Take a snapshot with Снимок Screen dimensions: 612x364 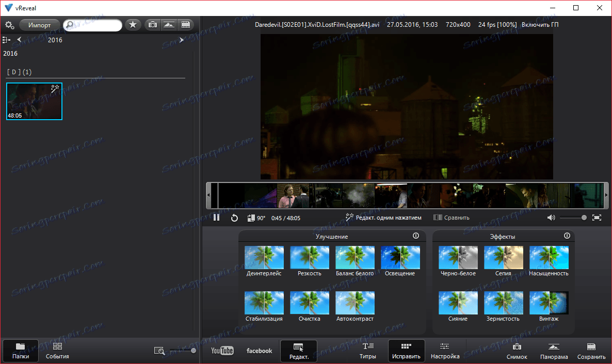(517, 351)
